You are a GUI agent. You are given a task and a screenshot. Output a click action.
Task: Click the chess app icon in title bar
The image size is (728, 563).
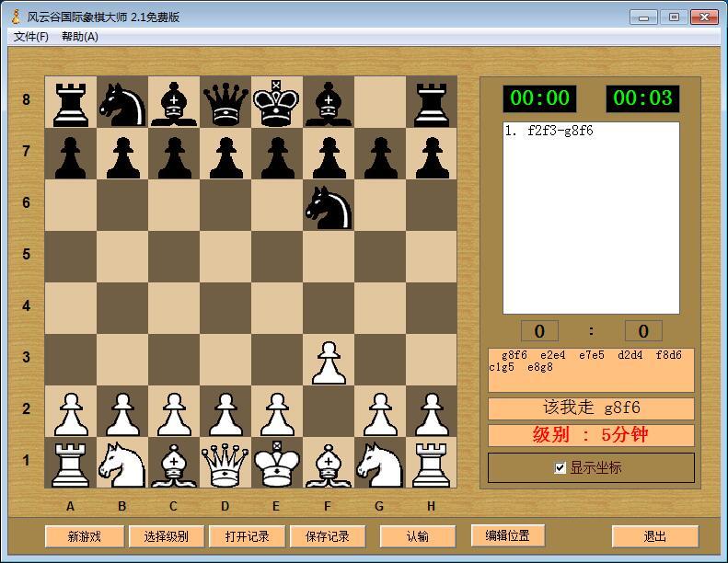(17, 17)
